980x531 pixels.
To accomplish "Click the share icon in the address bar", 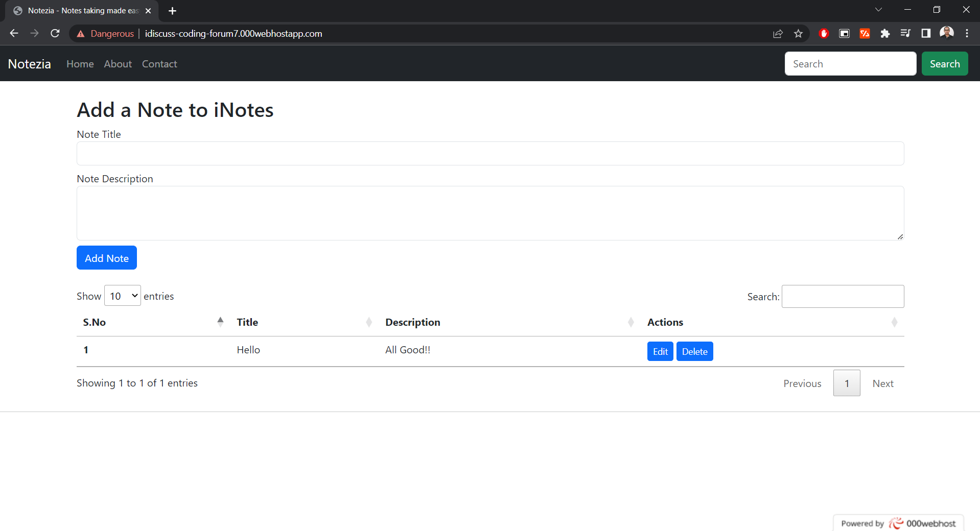I will [x=778, y=33].
